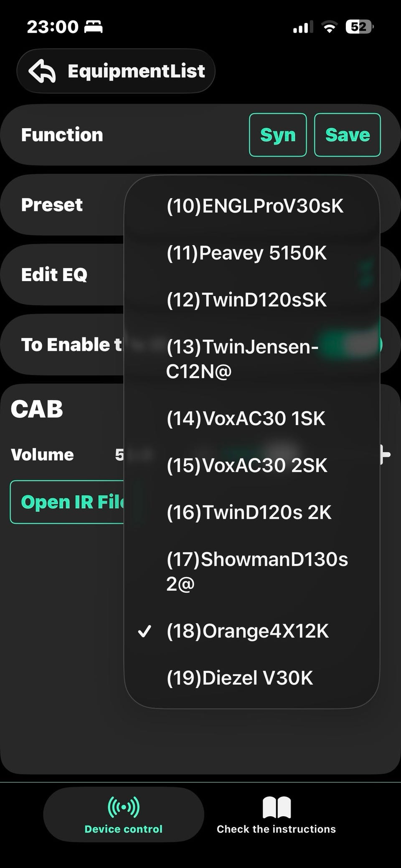The width and height of the screenshot is (401, 868).
Task: Select (16)TwinD120s 2K preset
Action: point(249,513)
